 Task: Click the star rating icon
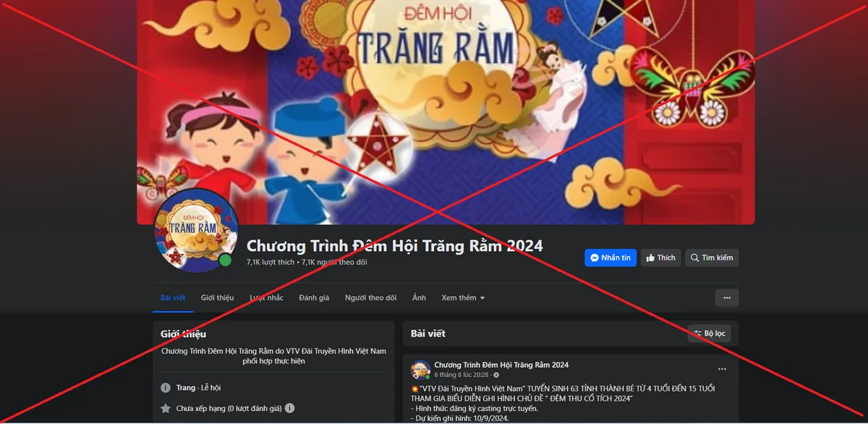[166, 408]
